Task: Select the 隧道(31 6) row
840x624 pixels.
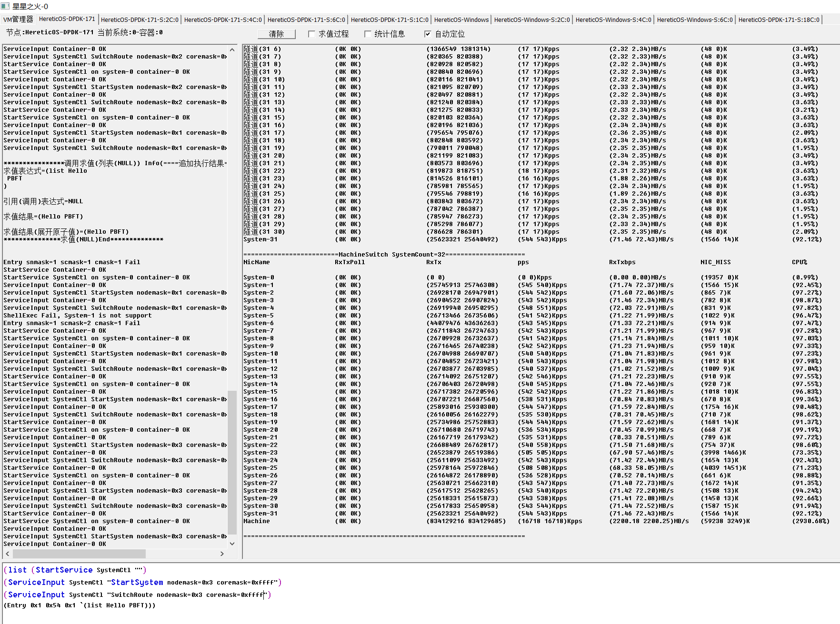Action: coord(531,49)
